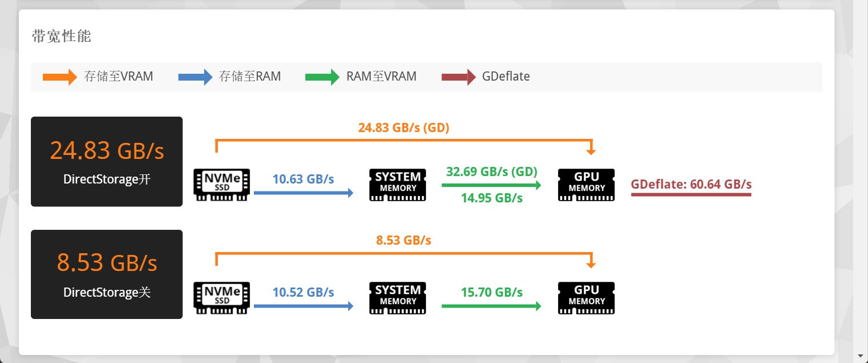The width and height of the screenshot is (868, 363).
Task: Click the NVMe SSD icon in DirectStorage关 row
Action: point(222,298)
